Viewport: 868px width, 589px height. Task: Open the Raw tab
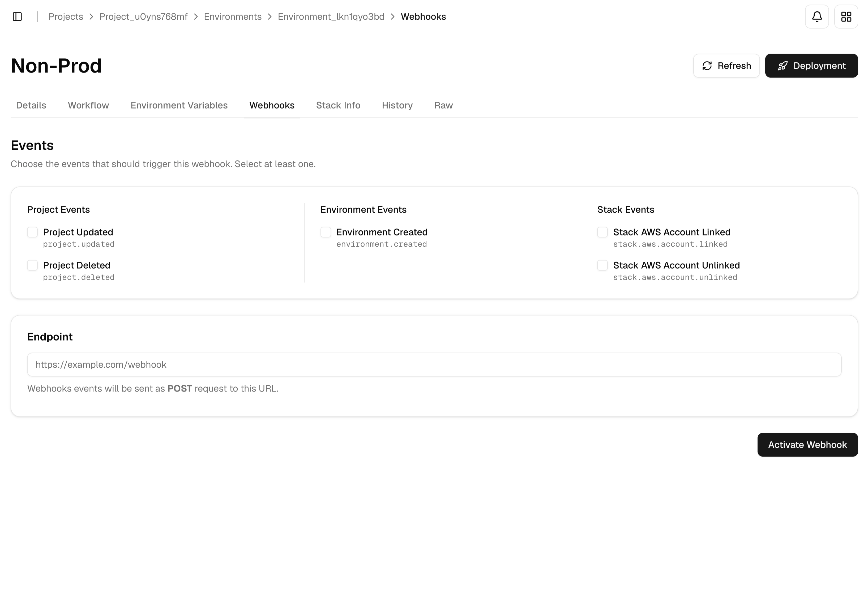pyautogui.click(x=443, y=105)
